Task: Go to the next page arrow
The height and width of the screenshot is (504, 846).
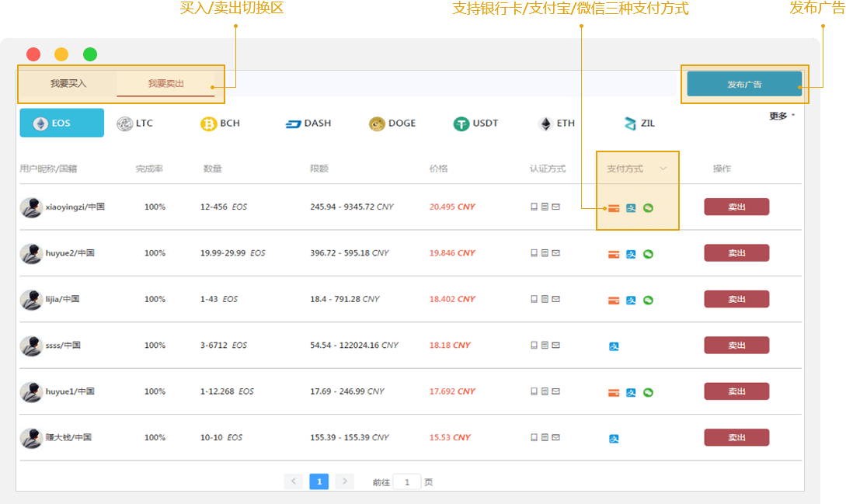Action: (344, 481)
